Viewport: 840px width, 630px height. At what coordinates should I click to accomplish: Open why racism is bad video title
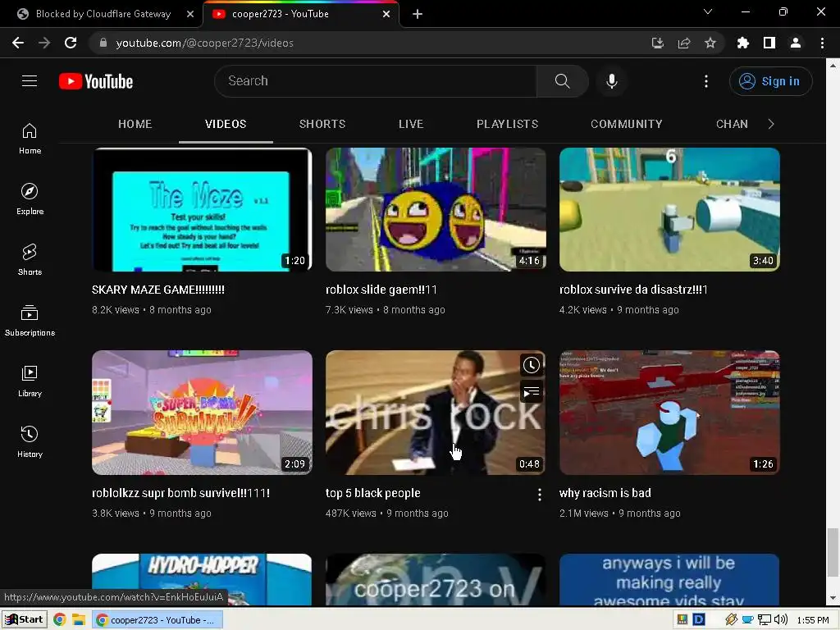(x=605, y=493)
